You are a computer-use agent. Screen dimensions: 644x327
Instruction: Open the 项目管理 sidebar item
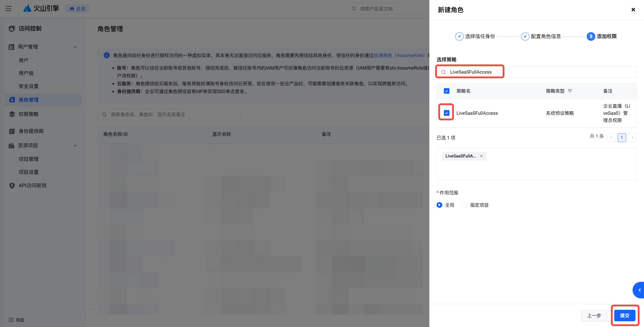[x=28, y=159]
